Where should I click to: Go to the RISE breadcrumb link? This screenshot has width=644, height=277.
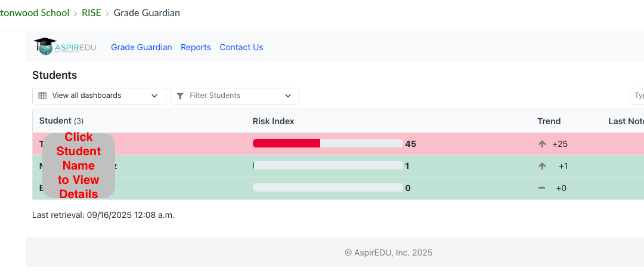[x=91, y=13]
